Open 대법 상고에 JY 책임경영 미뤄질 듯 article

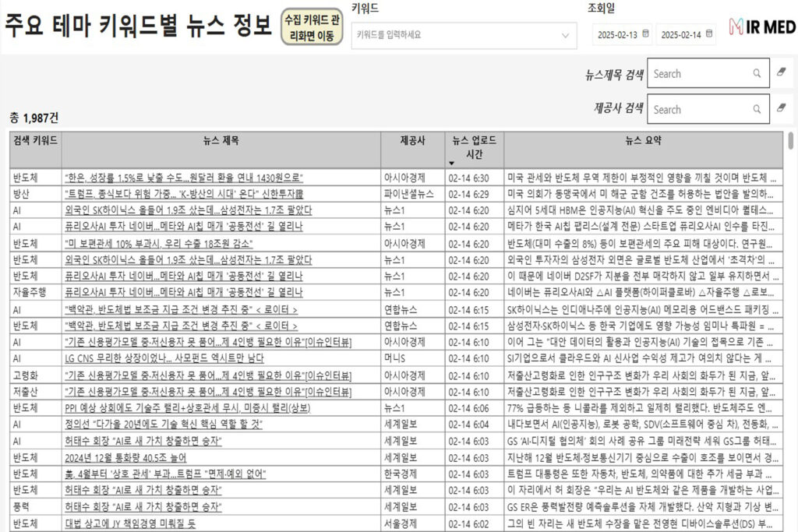[x=130, y=523]
